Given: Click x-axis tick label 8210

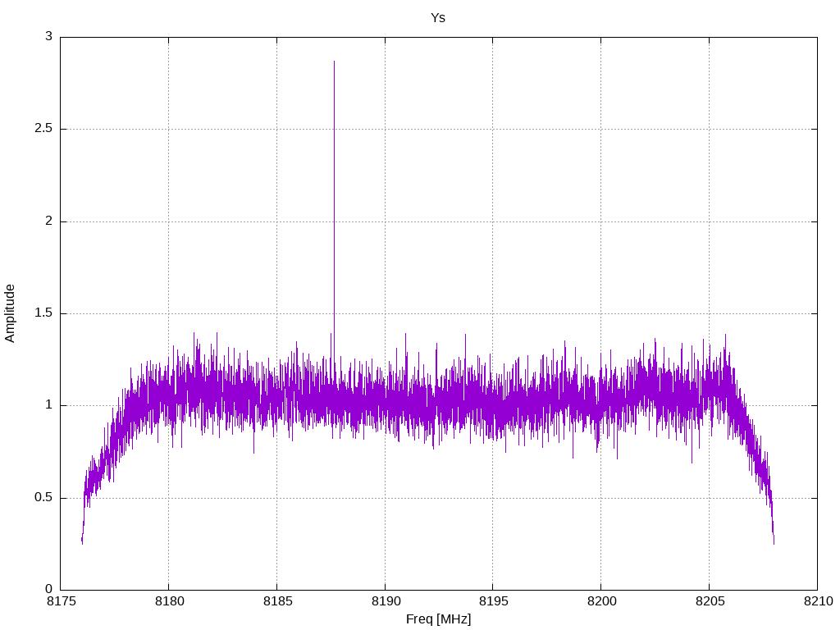Looking at the screenshot, I should coord(818,601).
